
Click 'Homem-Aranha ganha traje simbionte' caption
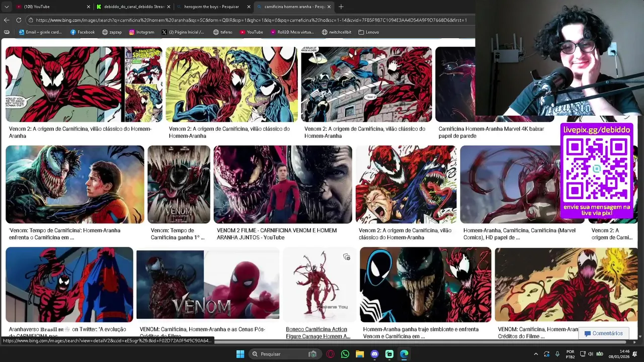421,333
